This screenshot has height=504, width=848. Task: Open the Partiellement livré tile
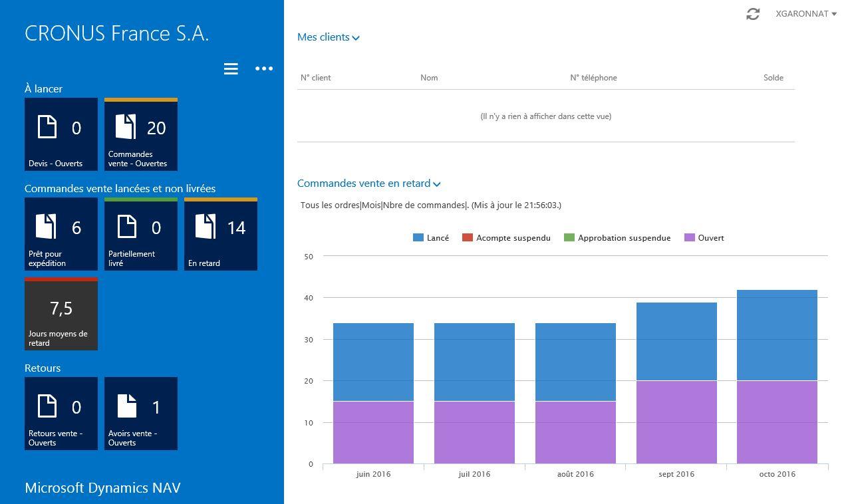[x=141, y=234]
